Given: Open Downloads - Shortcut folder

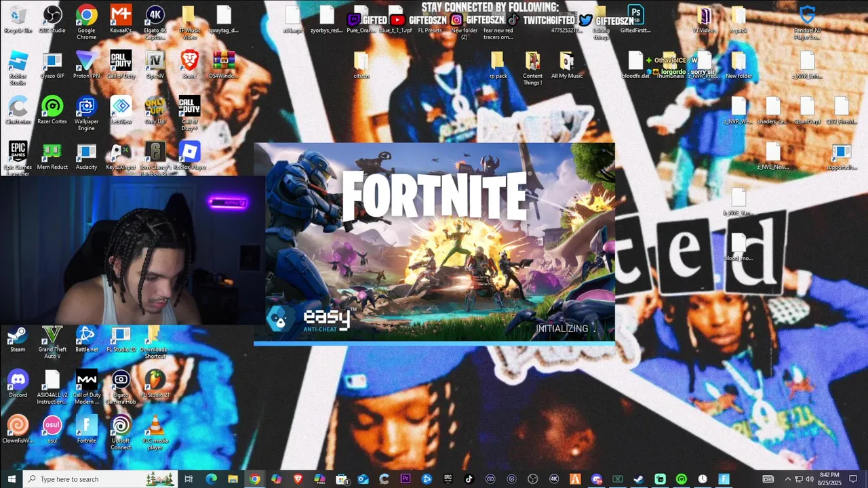Looking at the screenshot, I should pyautogui.click(x=155, y=342).
